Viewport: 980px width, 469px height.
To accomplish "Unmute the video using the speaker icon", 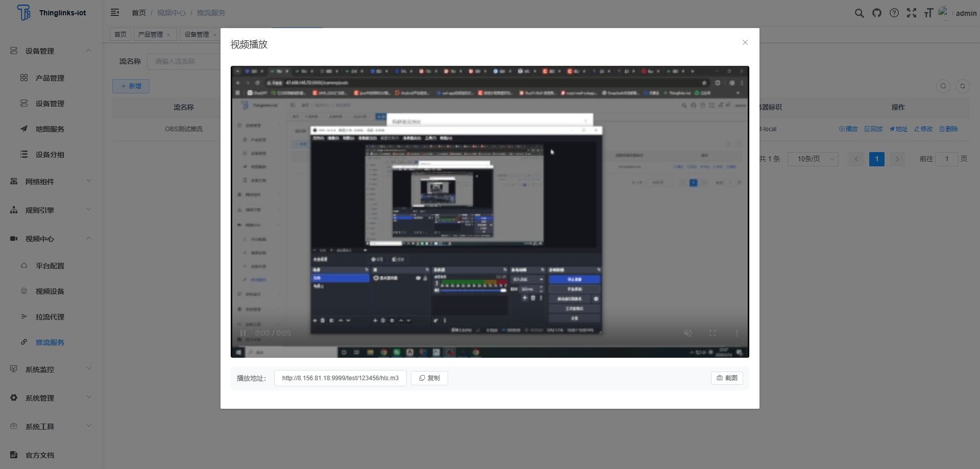I will click(688, 333).
